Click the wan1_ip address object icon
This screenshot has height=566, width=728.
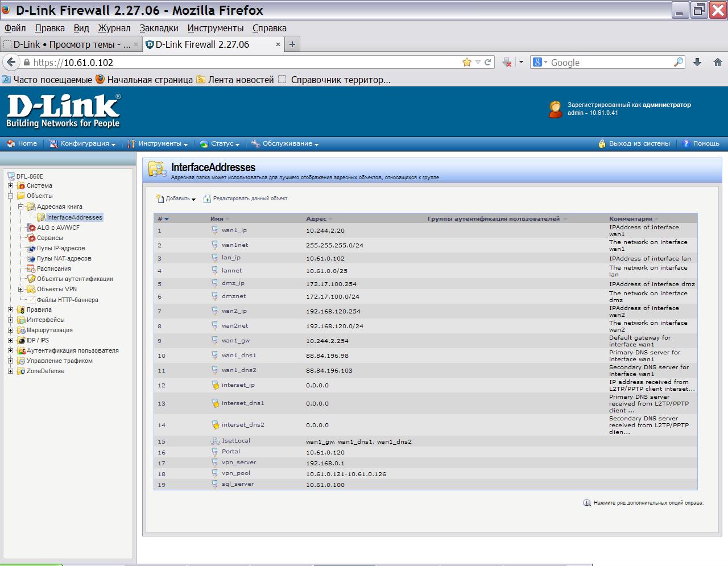214,230
